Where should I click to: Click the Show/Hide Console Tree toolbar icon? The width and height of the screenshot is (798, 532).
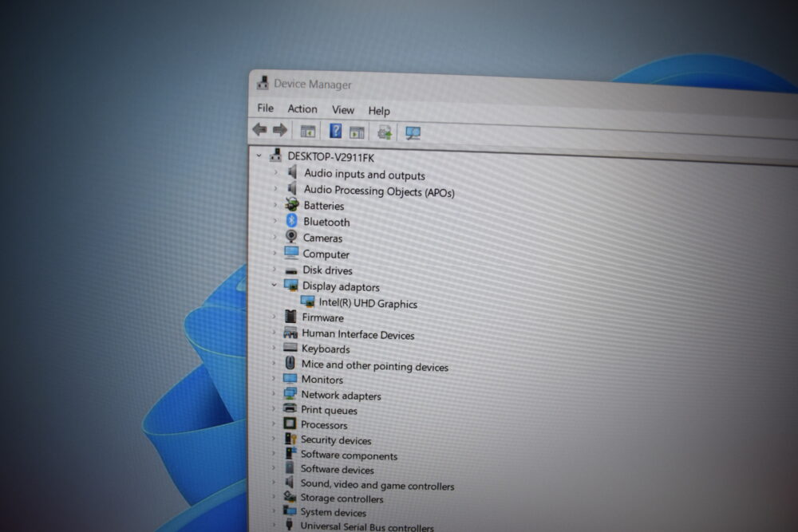(308, 132)
